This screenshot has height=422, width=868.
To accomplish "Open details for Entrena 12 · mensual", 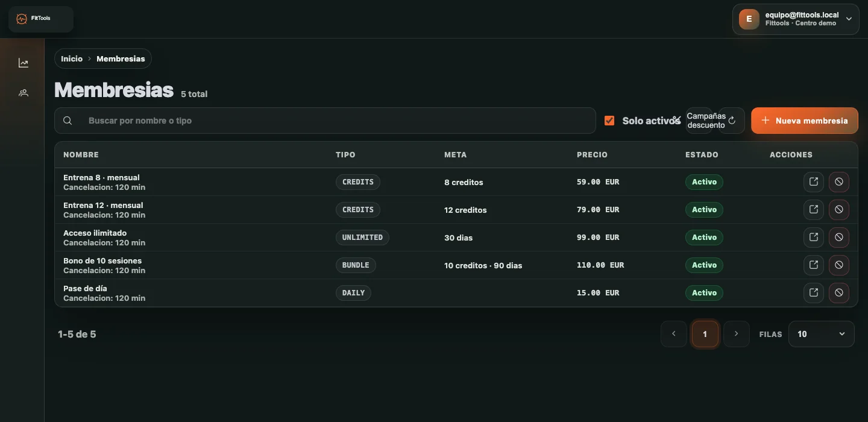I will tap(814, 210).
